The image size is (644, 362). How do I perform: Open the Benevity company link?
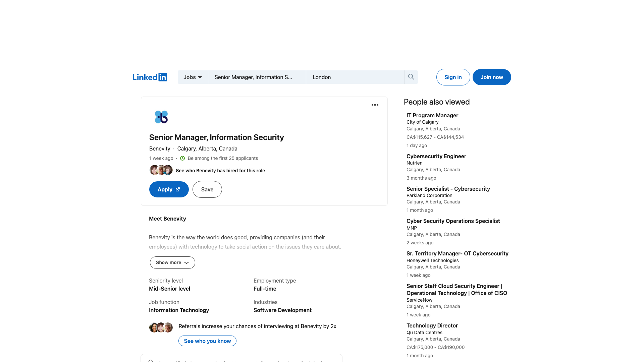coord(160,148)
